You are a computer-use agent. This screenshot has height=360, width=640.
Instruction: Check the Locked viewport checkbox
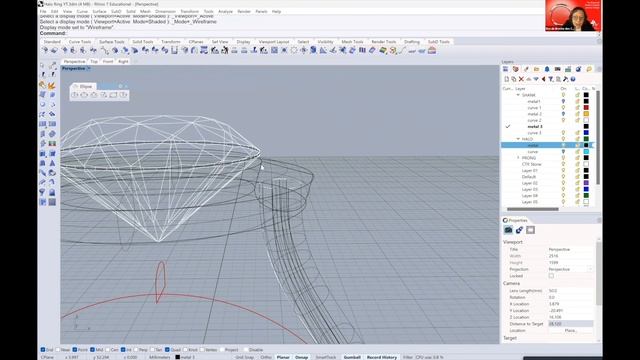(x=551, y=276)
